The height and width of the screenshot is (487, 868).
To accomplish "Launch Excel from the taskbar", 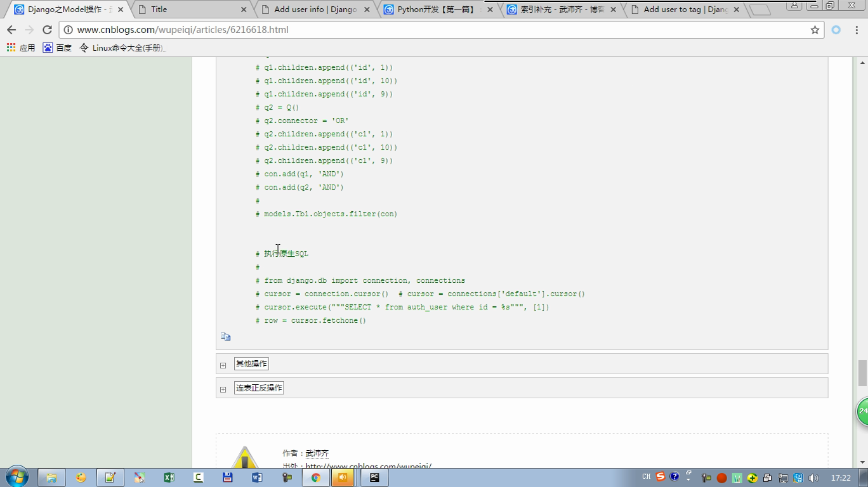I will (169, 477).
